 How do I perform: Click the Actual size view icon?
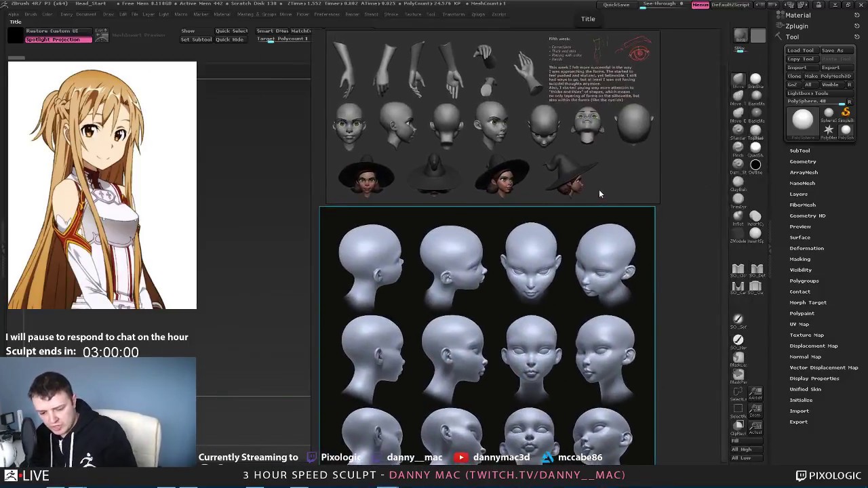coord(755,426)
